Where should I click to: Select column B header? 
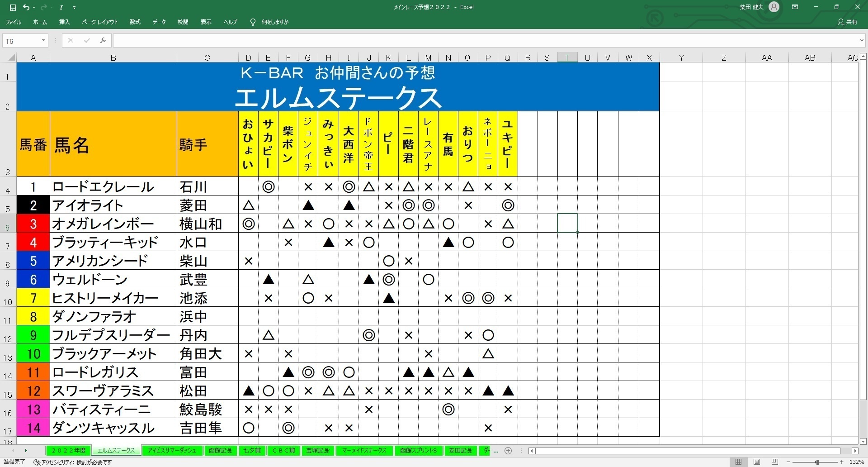coord(113,57)
